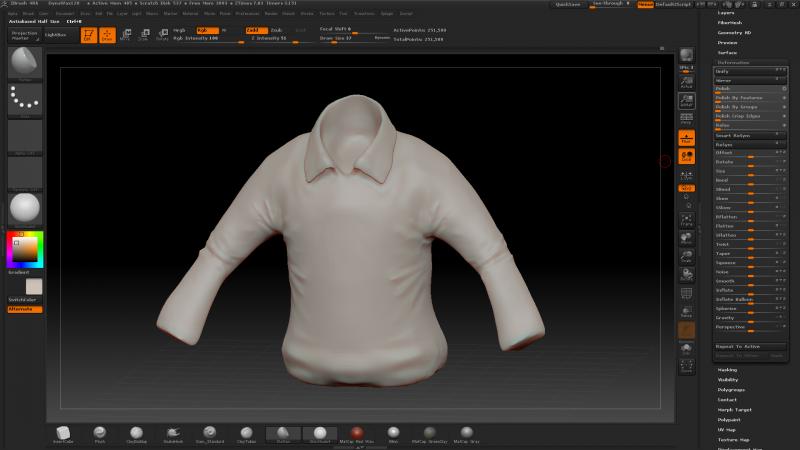
Task: Click the BPR render icon
Action: coord(686,55)
